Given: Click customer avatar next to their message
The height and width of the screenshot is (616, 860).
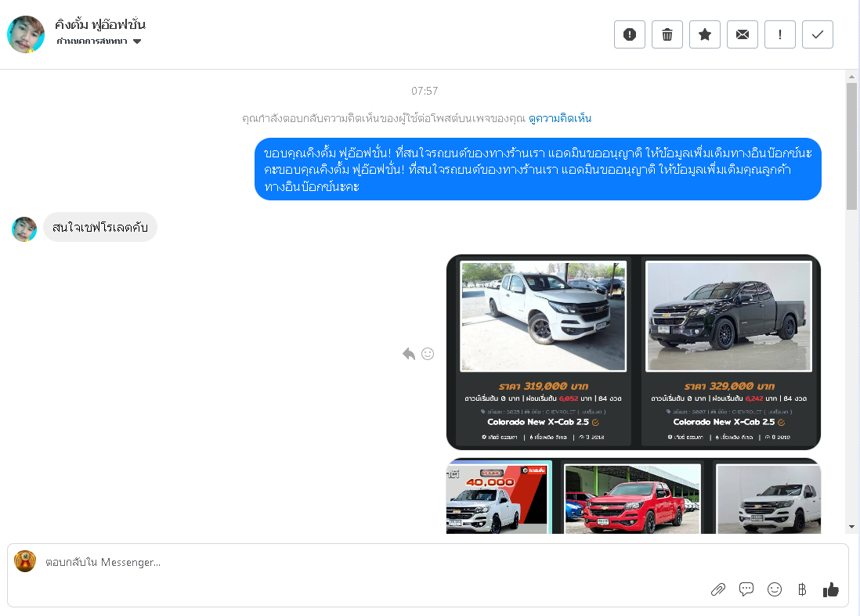Looking at the screenshot, I should click(x=24, y=229).
